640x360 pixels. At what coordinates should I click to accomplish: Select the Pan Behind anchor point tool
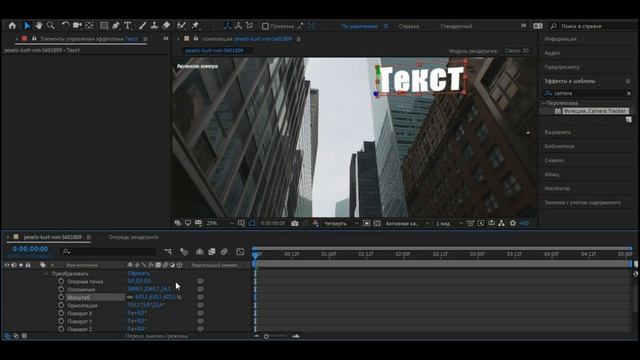pyautogui.click(x=89, y=26)
